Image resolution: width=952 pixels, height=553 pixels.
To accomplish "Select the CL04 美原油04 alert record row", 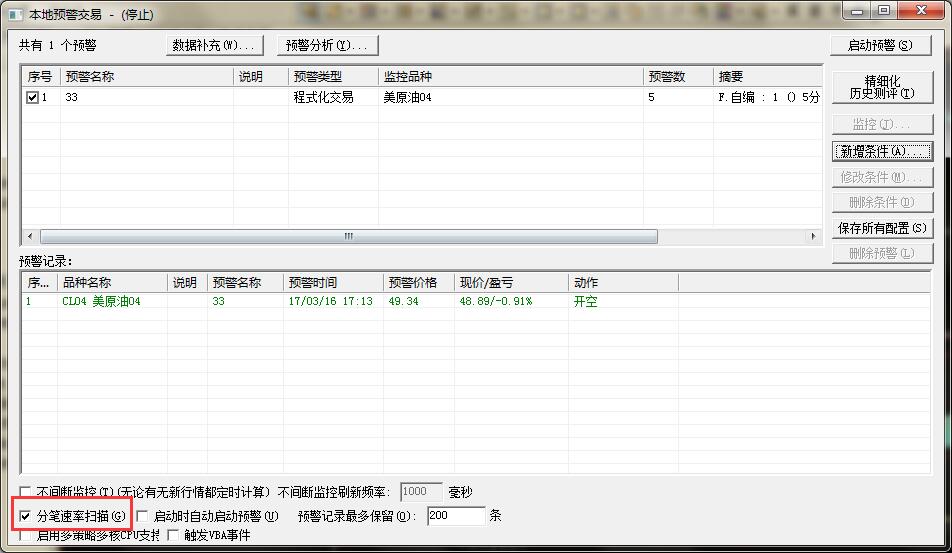I will 100,301.
